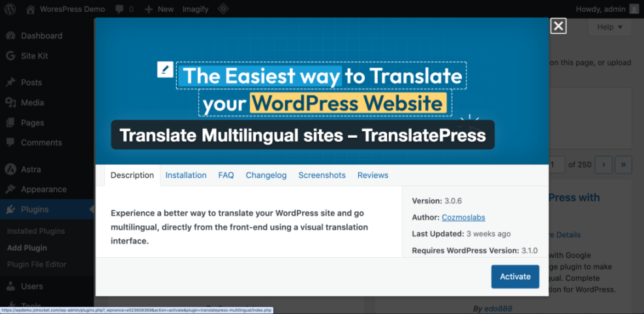Open the Howdy, admin account menu
644x314 pixels.
(x=606, y=9)
